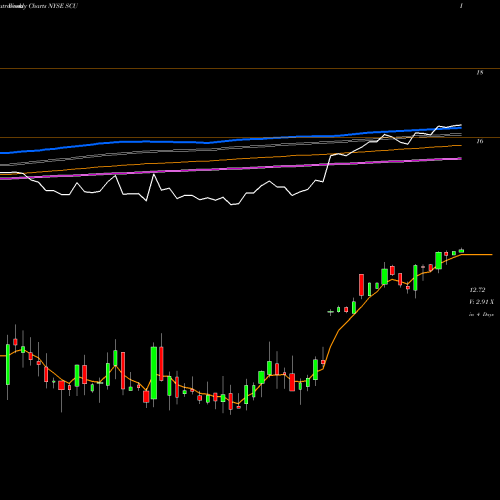This screenshot has height=500, width=500.
Task: Click the '18' price axis label
Action: point(479,72)
